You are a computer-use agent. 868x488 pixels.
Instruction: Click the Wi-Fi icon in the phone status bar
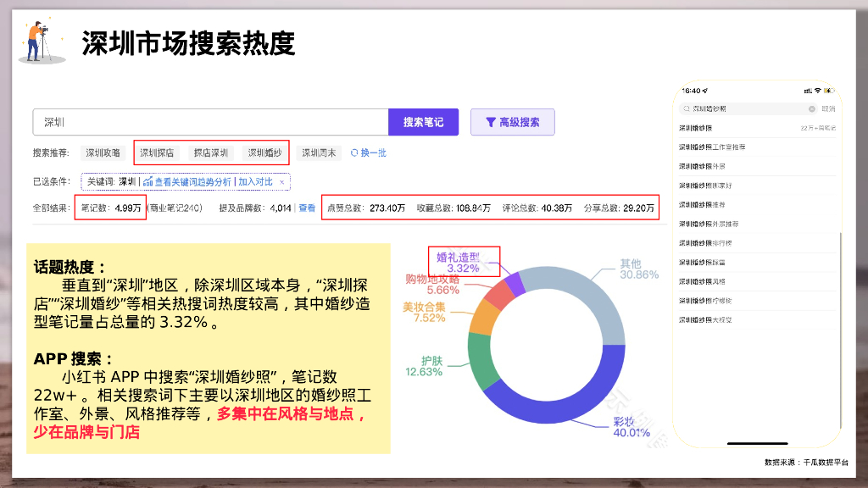[817, 90]
